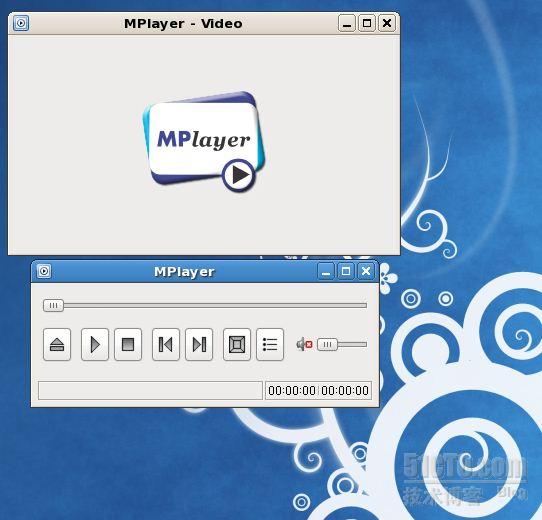542x520 pixels.
Task: Click the eject/open file button
Action: tap(57, 344)
